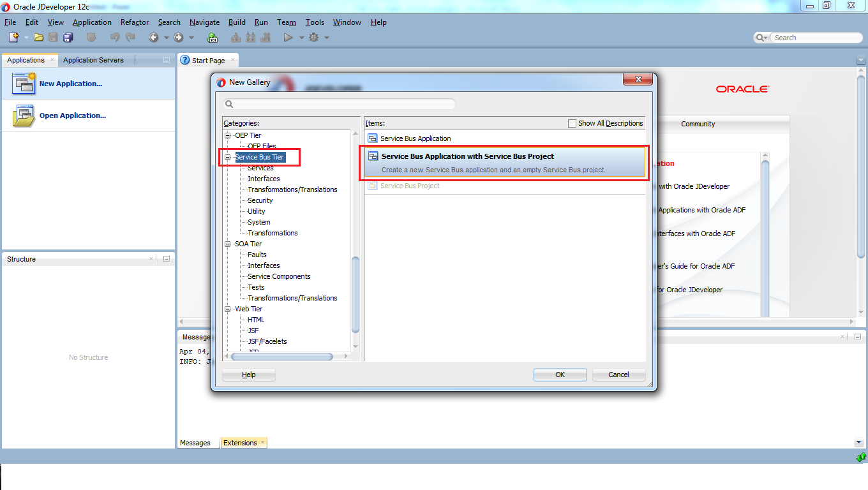
Task: Open the Refactor menu
Action: (135, 22)
